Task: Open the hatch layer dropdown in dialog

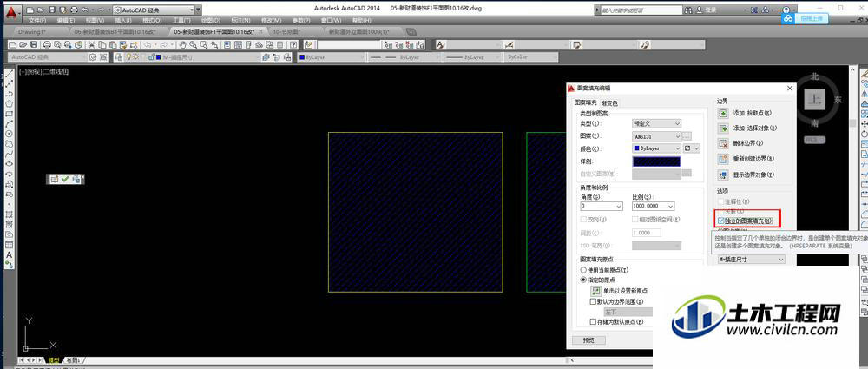Action: 751,260
